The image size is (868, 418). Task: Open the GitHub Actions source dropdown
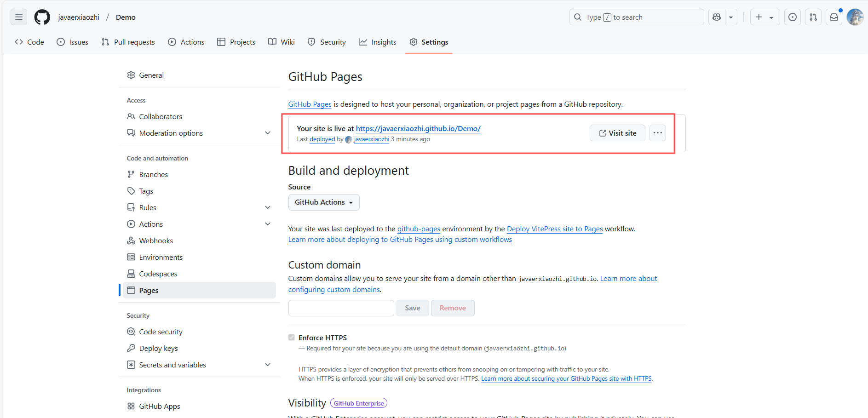coord(324,202)
